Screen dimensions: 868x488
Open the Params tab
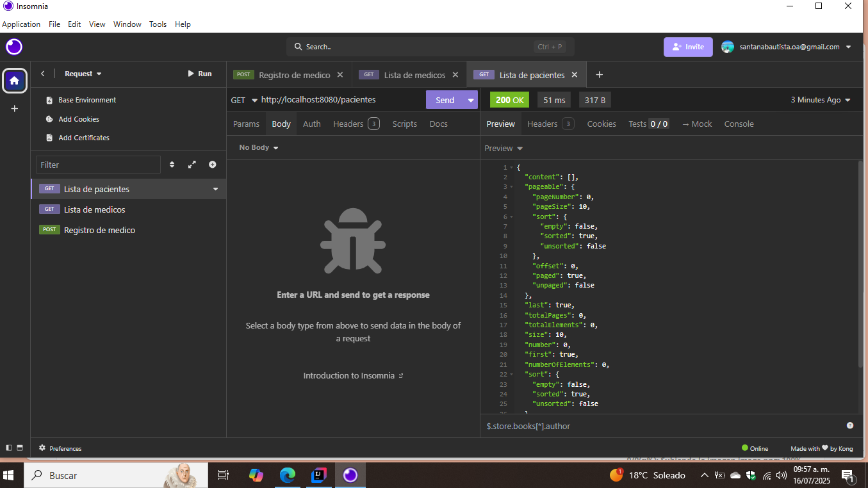tap(246, 124)
